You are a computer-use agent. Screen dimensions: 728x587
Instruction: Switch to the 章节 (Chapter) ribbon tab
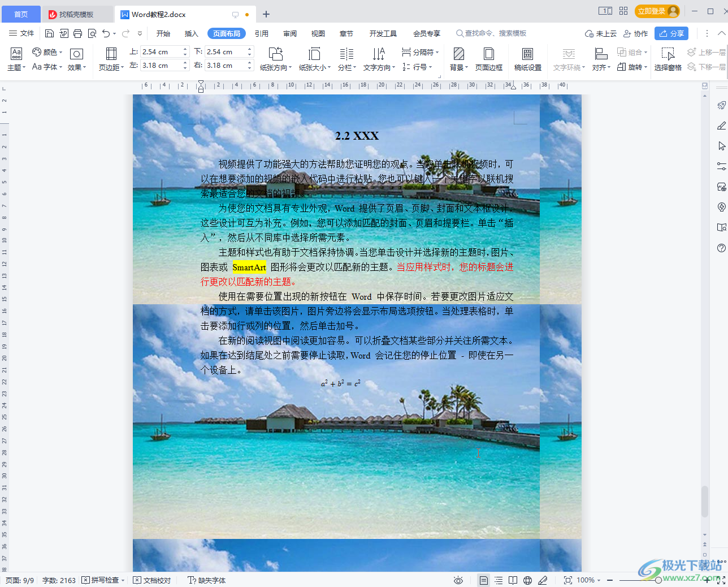pos(346,33)
